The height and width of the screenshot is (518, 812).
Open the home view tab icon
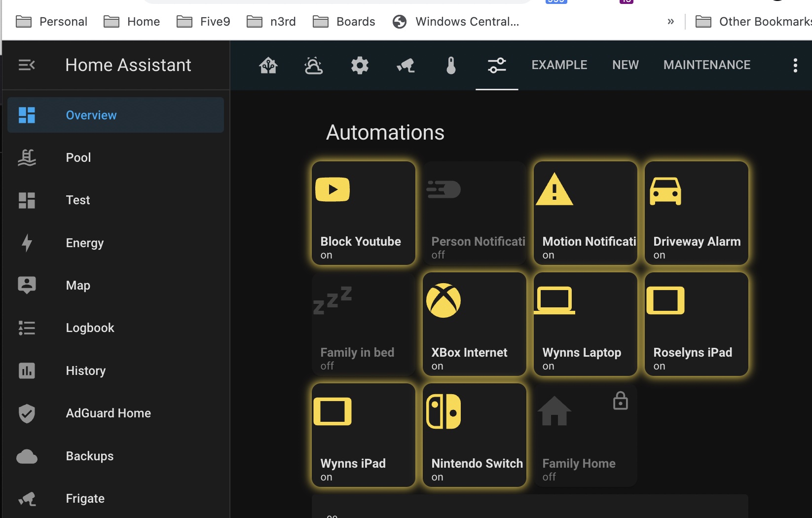coord(268,65)
